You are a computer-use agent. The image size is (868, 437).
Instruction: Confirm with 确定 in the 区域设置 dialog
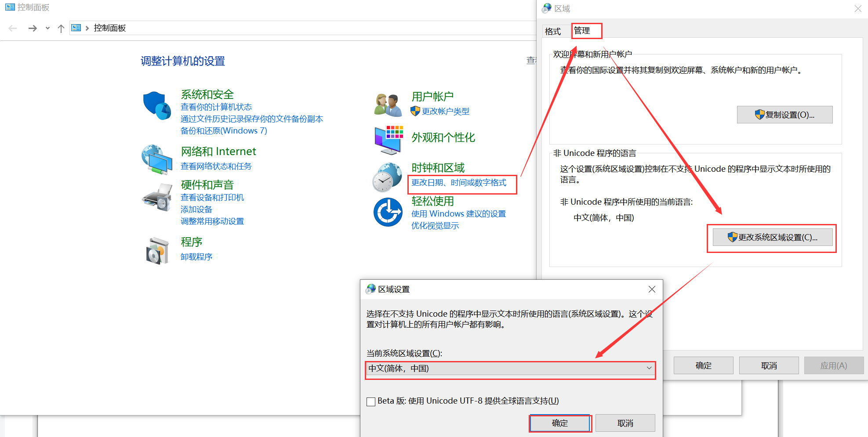[x=559, y=423]
